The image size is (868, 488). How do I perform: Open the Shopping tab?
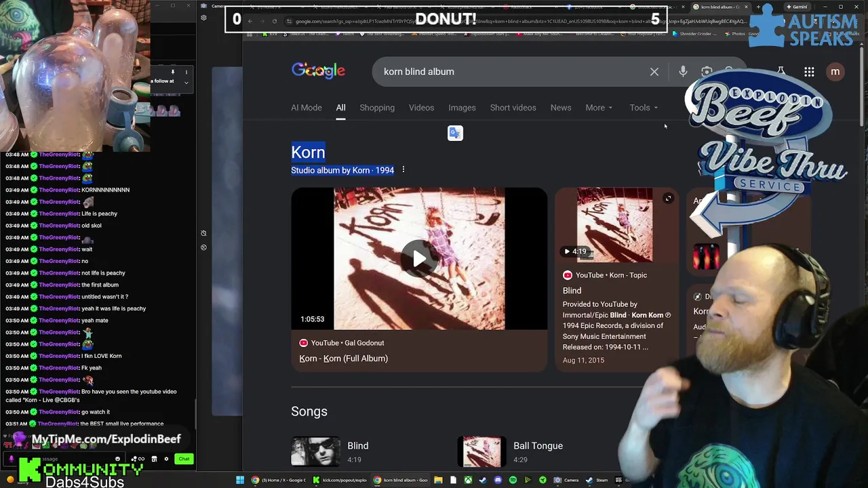[377, 108]
